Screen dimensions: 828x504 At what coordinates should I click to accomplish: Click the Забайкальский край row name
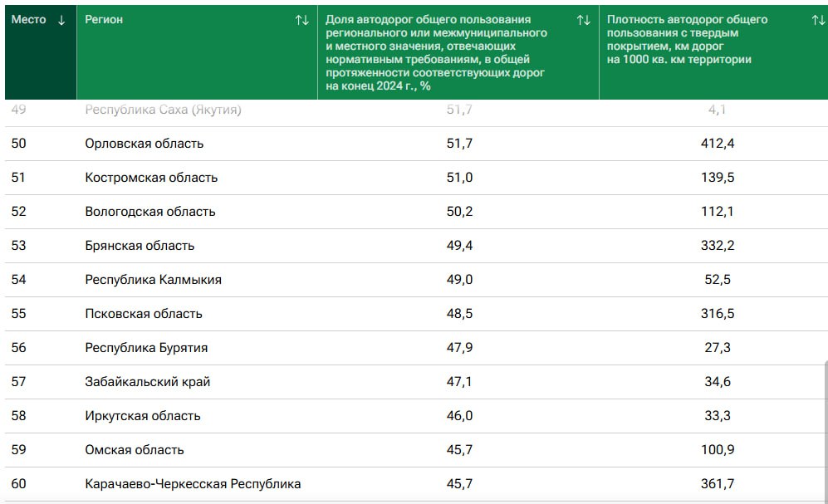[x=147, y=382]
